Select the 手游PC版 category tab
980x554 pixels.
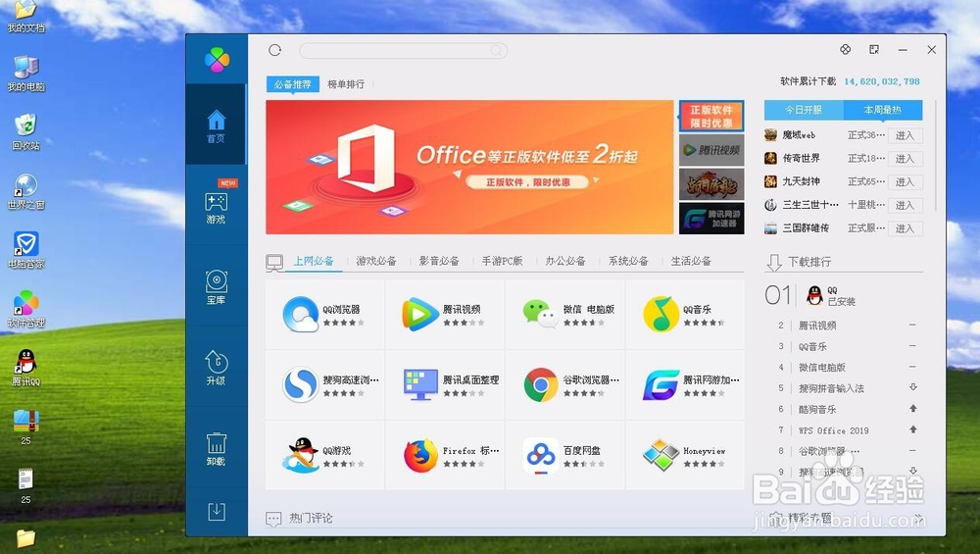(x=502, y=261)
